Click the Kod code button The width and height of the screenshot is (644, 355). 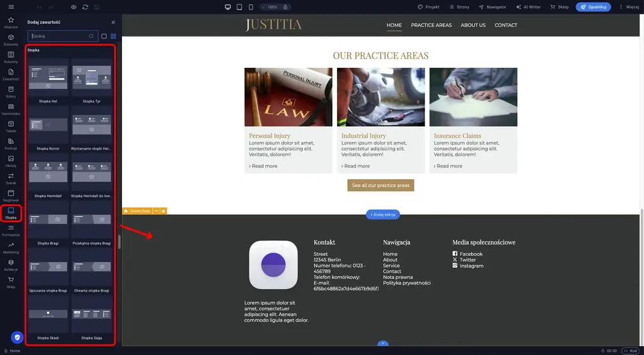(x=631, y=351)
